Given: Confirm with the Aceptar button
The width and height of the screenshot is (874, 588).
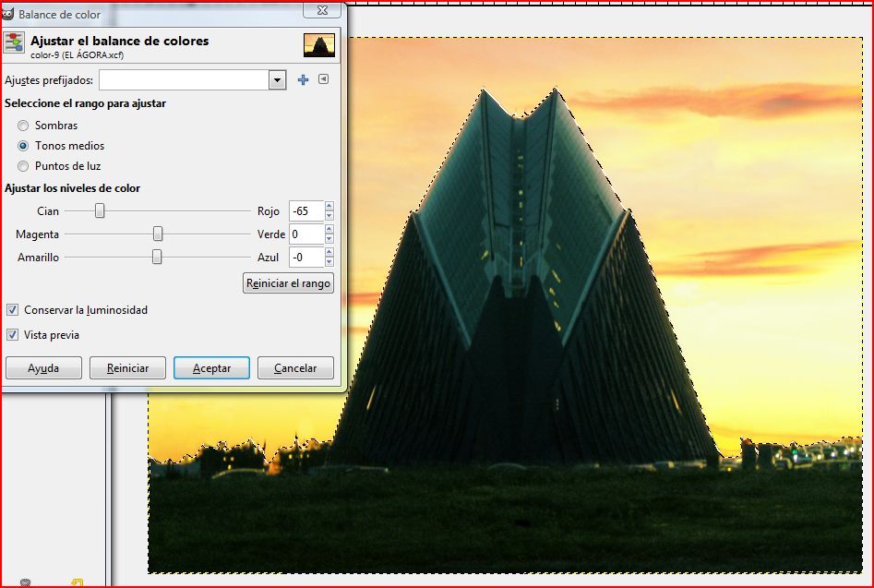Looking at the screenshot, I should 212,368.
